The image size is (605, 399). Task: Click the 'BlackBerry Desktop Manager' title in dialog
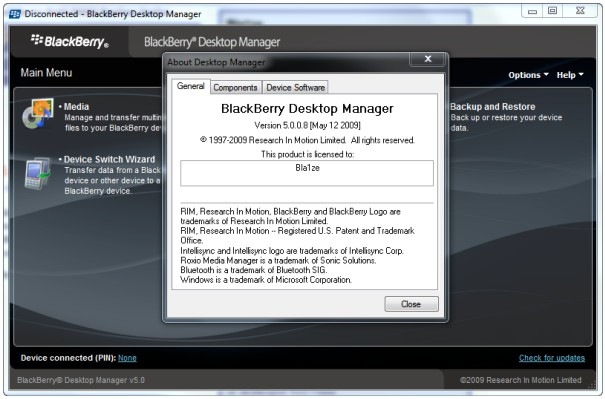307,109
